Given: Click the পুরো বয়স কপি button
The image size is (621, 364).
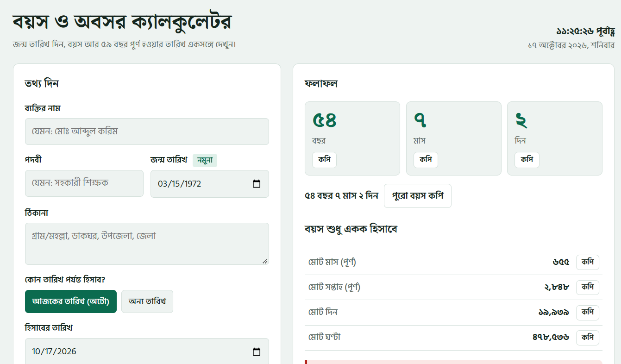Looking at the screenshot, I should (x=418, y=196).
